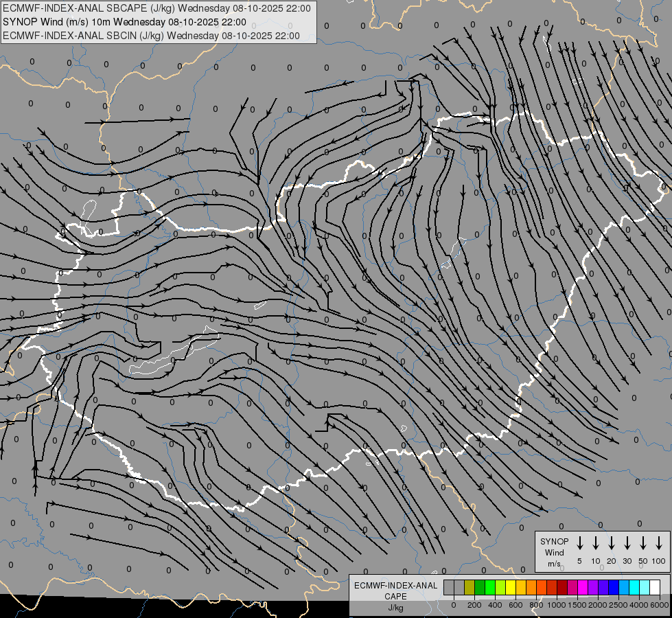Screen dimensions: 672x618
Task: Click the '600' tick label on colorbar
Action: pos(515,605)
